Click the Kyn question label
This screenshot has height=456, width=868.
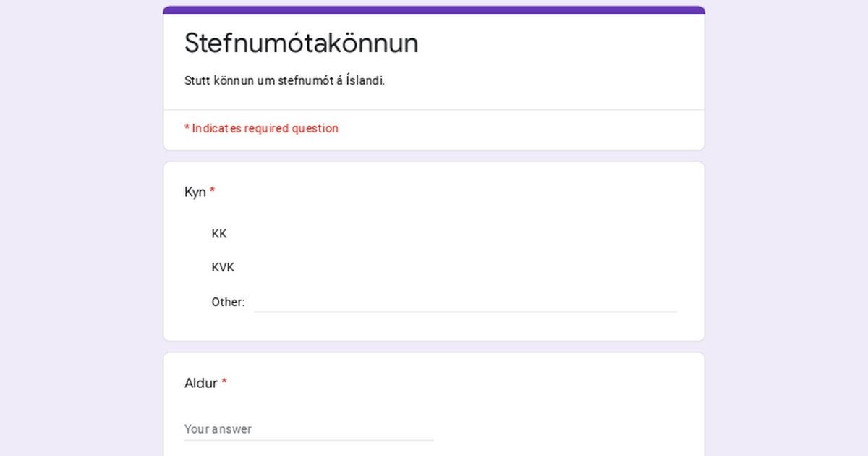tap(195, 193)
